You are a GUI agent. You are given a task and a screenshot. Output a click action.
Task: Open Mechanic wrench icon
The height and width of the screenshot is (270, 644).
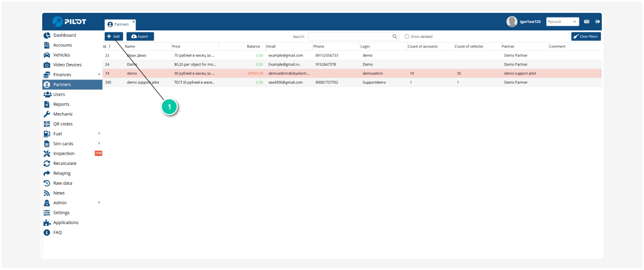coord(47,114)
